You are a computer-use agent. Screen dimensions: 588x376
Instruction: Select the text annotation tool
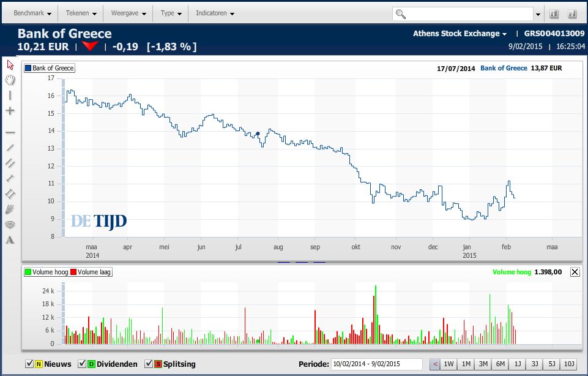10,240
